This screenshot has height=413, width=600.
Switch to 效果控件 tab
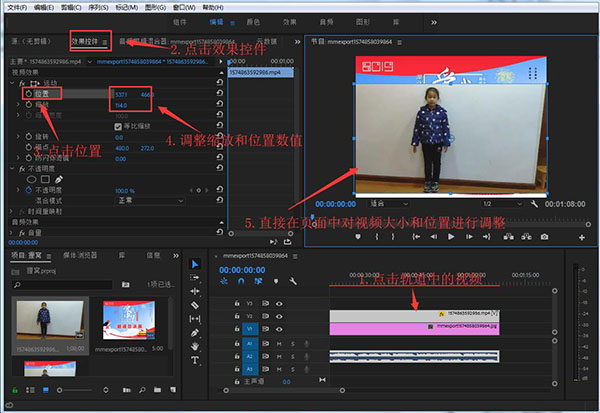[x=85, y=41]
